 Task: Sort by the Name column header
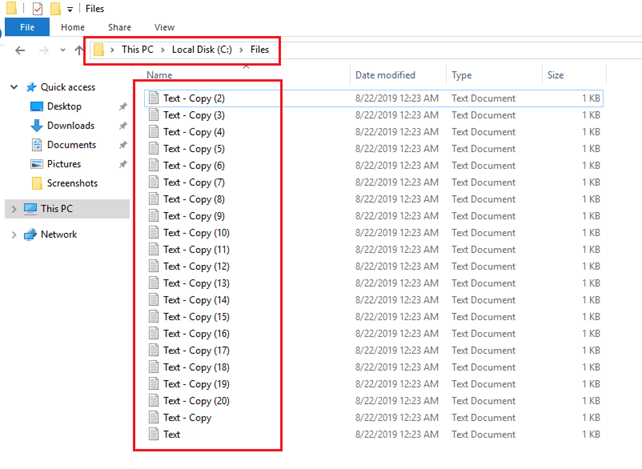click(159, 75)
